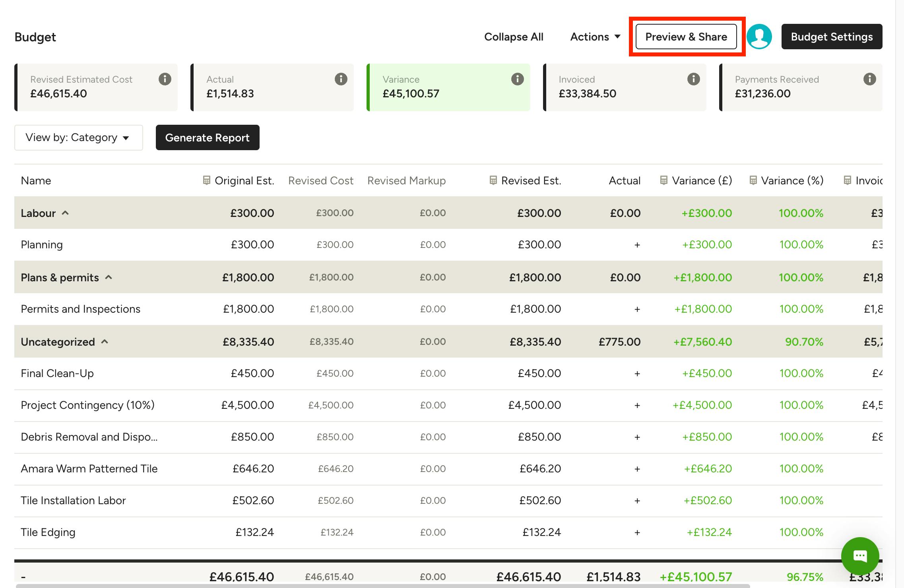Collapse the Plans & permits category
Image resolution: width=904 pixels, height=588 pixels.
click(109, 277)
